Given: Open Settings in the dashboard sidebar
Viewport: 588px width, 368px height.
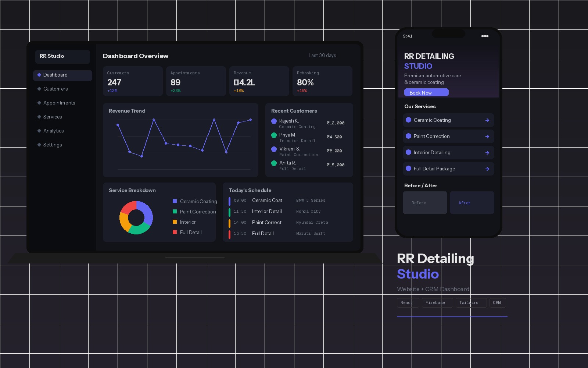Looking at the screenshot, I should pos(53,145).
